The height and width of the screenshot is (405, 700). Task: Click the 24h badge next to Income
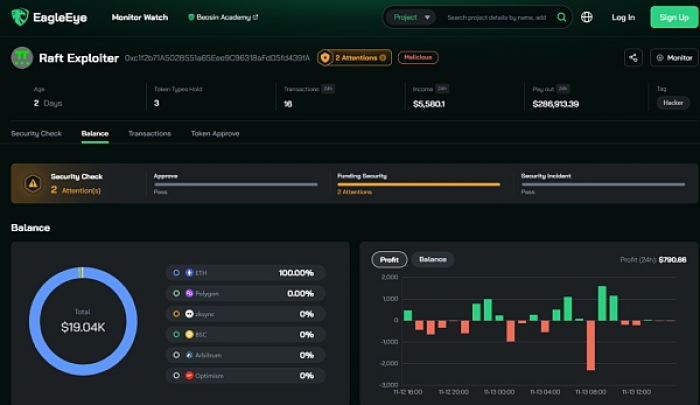(x=442, y=89)
